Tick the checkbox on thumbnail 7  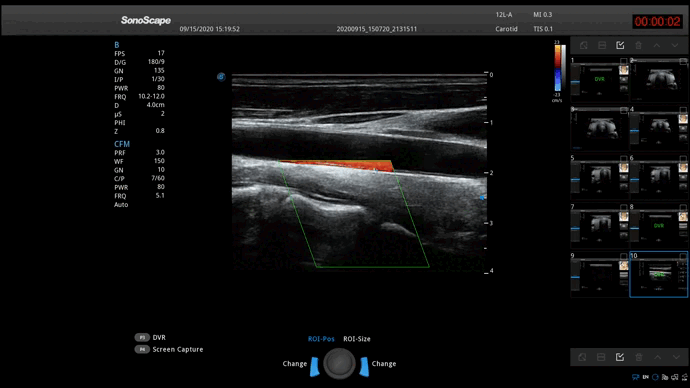click(x=624, y=207)
